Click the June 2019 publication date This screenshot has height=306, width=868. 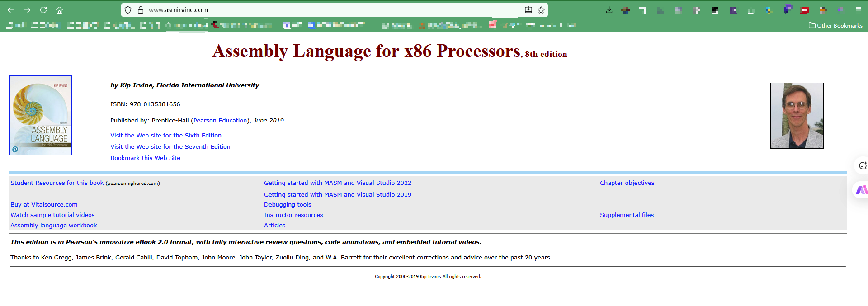pos(269,120)
